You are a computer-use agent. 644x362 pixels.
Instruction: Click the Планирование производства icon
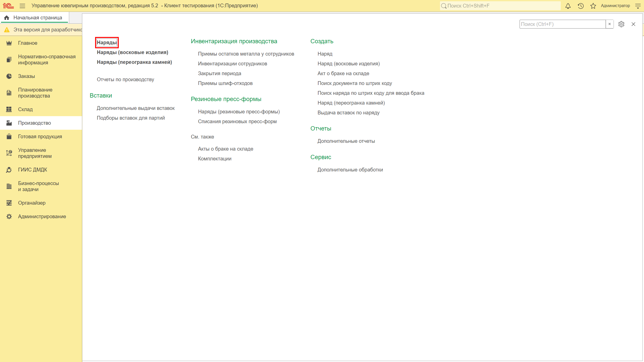point(9,93)
